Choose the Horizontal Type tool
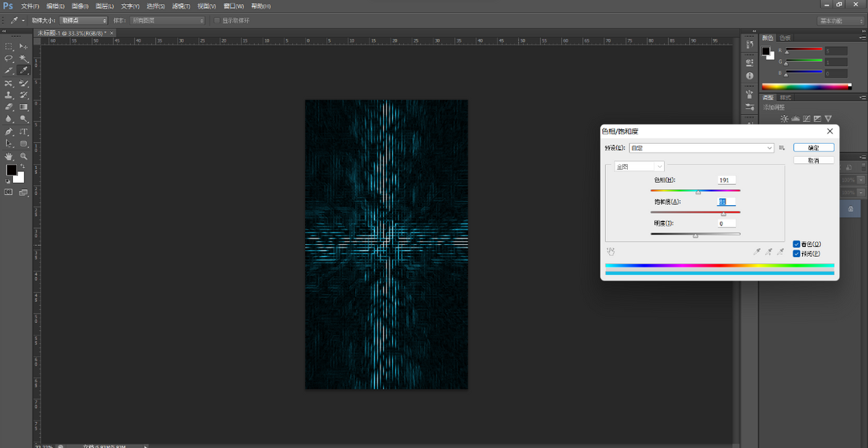Image resolution: width=868 pixels, height=448 pixels. pyautogui.click(x=24, y=132)
